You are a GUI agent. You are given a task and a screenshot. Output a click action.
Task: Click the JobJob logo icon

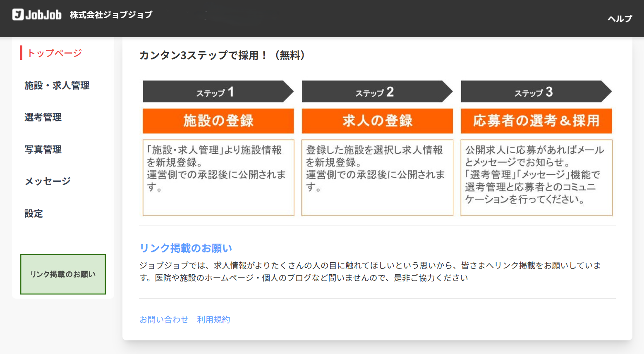tap(18, 14)
